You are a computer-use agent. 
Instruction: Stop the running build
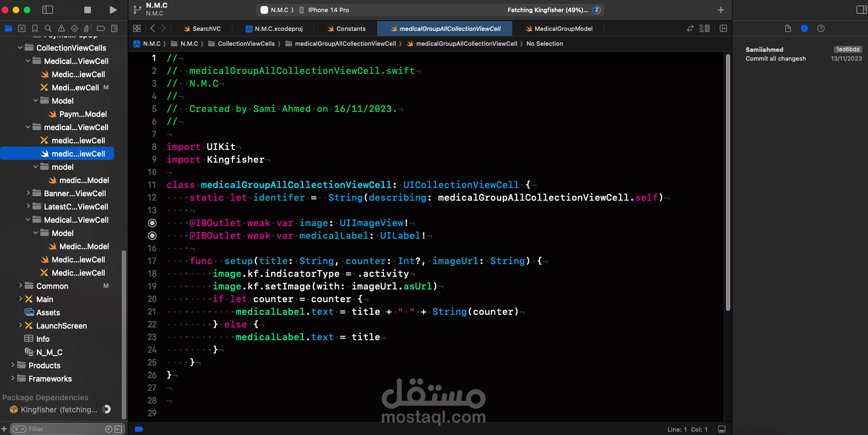(x=87, y=10)
